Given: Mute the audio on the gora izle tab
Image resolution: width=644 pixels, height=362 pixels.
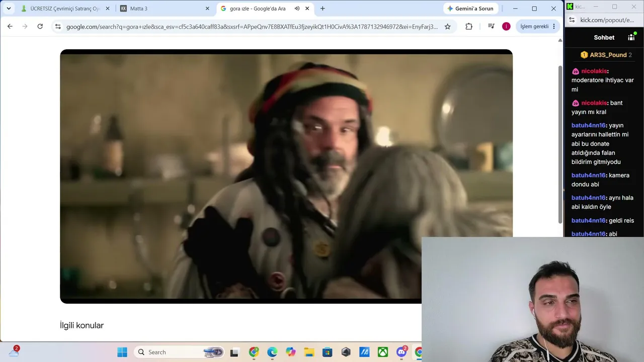Looking at the screenshot, I should [x=297, y=9].
